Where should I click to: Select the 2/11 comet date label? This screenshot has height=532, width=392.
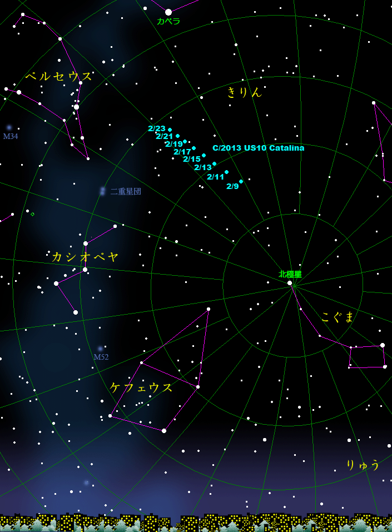216,177
